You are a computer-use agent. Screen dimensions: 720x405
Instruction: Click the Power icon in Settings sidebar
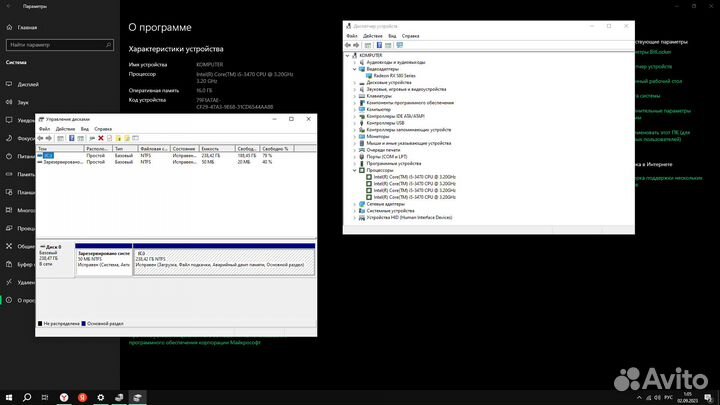click(x=9, y=156)
